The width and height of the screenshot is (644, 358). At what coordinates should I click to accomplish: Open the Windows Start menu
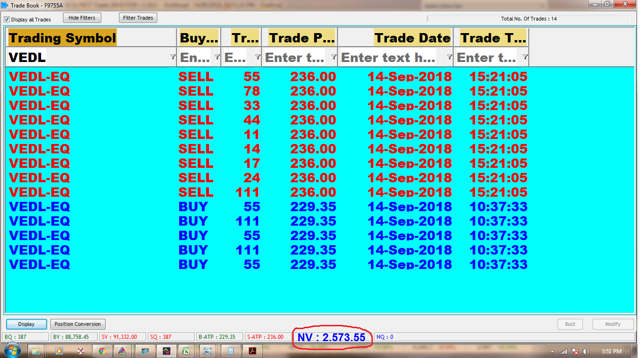[11, 351]
